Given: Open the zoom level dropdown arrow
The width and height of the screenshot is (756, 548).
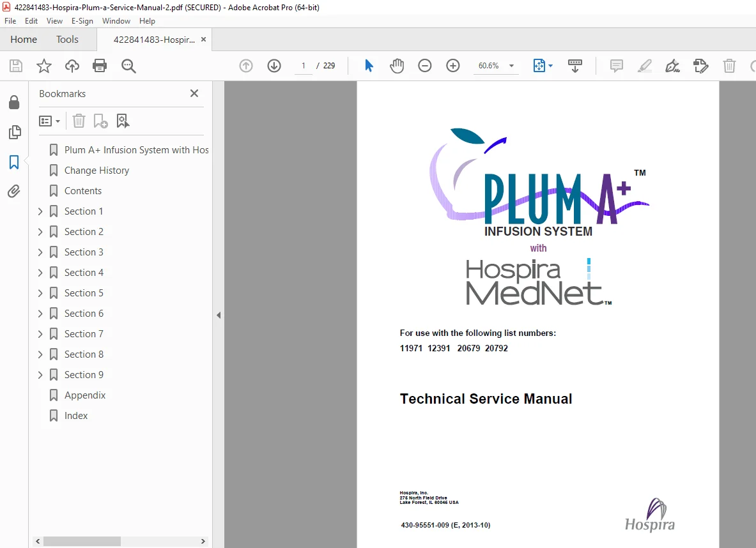Looking at the screenshot, I should pyautogui.click(x=511, y=66).
